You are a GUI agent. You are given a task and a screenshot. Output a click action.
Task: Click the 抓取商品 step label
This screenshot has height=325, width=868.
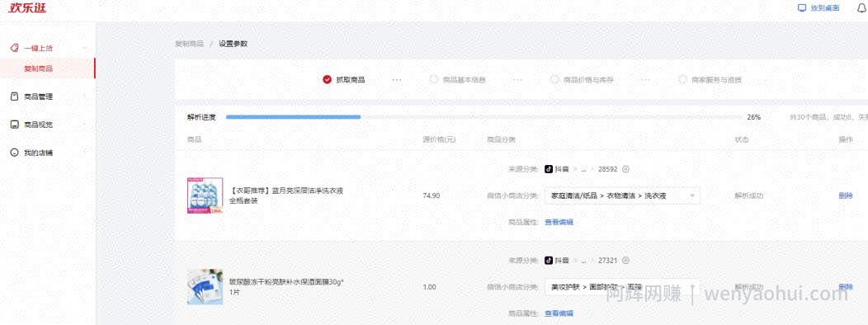coord(351,80)
